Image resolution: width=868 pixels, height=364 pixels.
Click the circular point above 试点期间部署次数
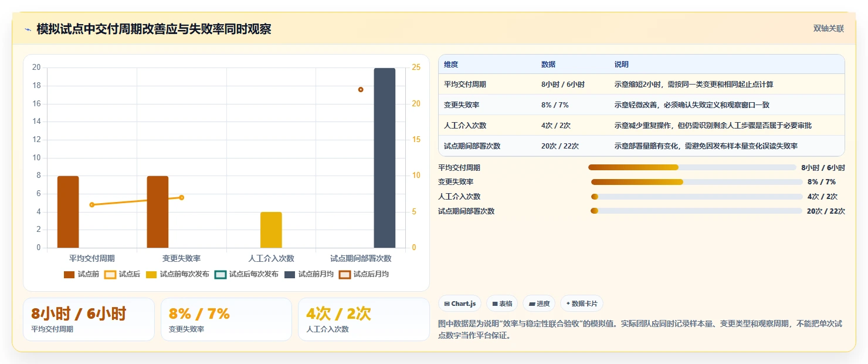pos(361,89)
